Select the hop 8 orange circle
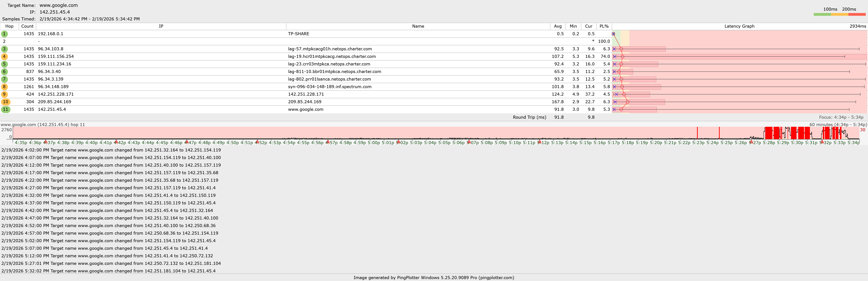 pos(4,87)
